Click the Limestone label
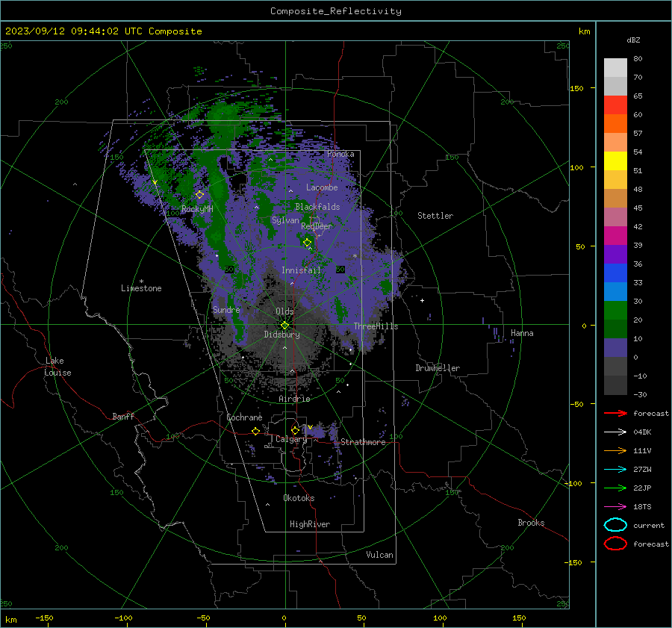This screenshot has width=672, height=628. pyautogui.click(x=141, y=288)
